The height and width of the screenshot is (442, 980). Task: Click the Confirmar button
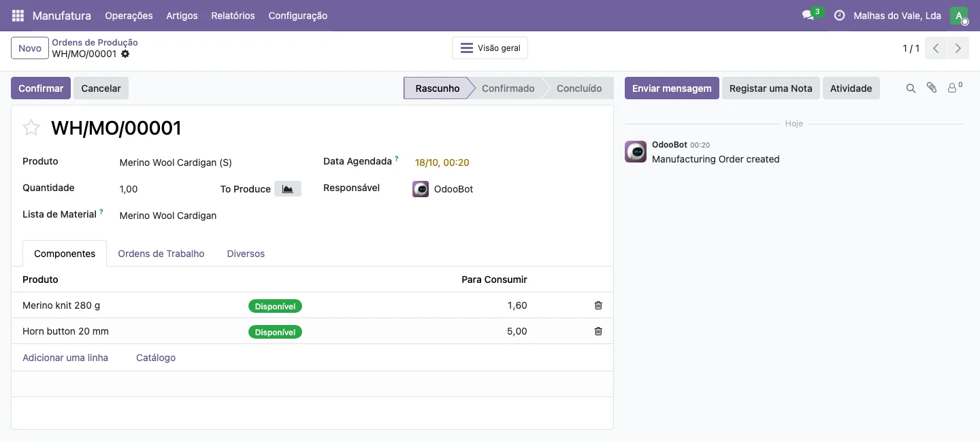pyautogui.click(x=41, y=88)
